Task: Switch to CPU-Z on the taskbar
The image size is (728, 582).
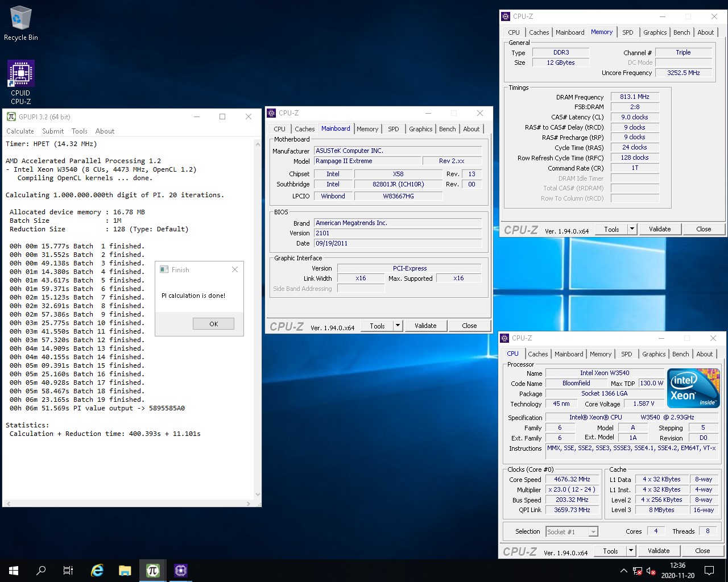Action: coord(181,571)
